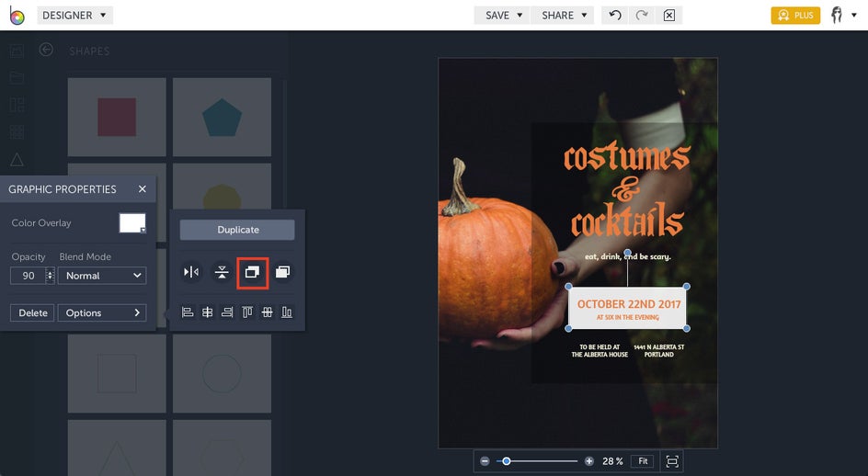Click the zoom out minus icon
Viewport: 868px width, 476px height.
485,461
